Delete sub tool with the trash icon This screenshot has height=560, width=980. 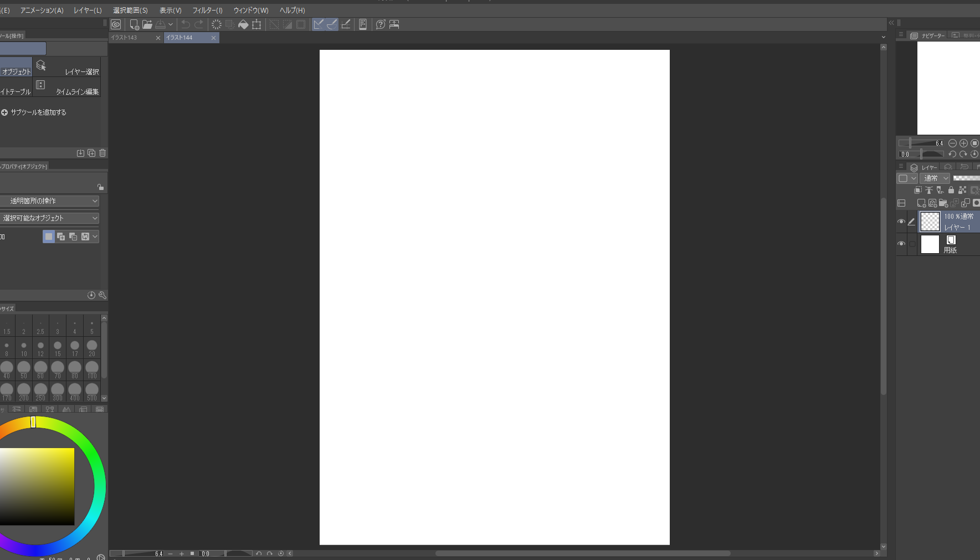[102, 153]
